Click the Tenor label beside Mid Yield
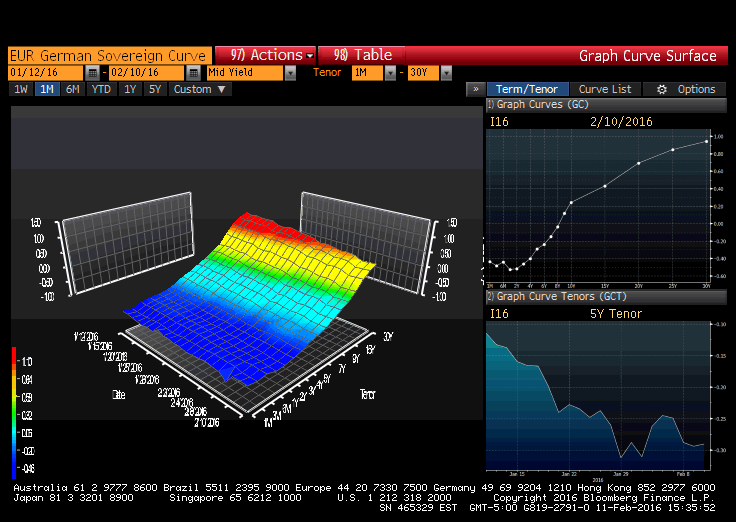The height and width of the screenshot is (522, 736). 327,73
